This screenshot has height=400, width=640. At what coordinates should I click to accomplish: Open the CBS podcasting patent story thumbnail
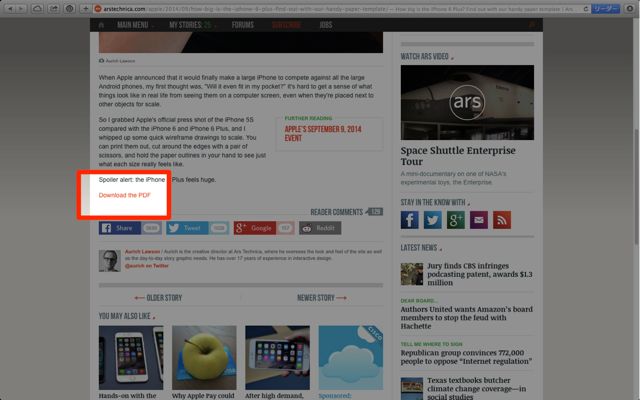coord(412,274)
